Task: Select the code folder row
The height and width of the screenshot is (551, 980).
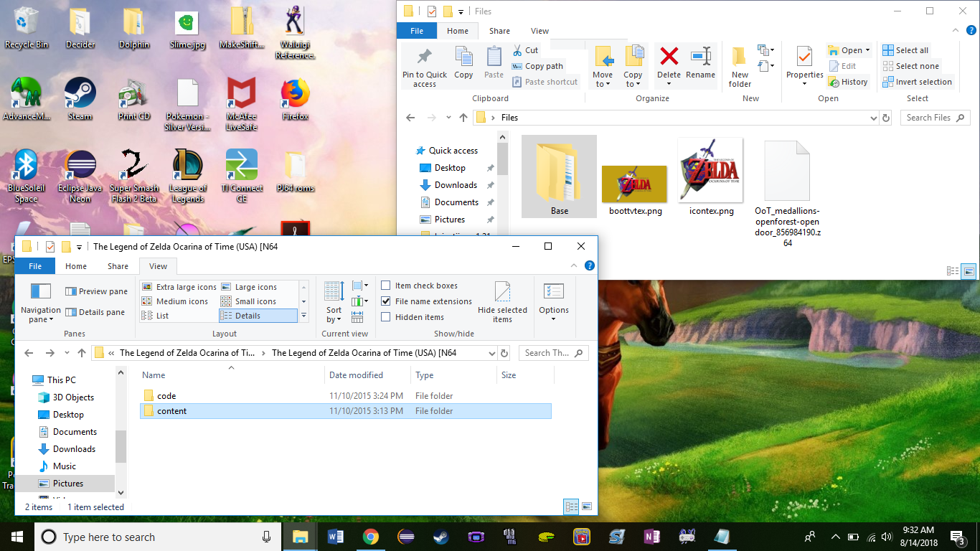Action: (x=346, y=396)
